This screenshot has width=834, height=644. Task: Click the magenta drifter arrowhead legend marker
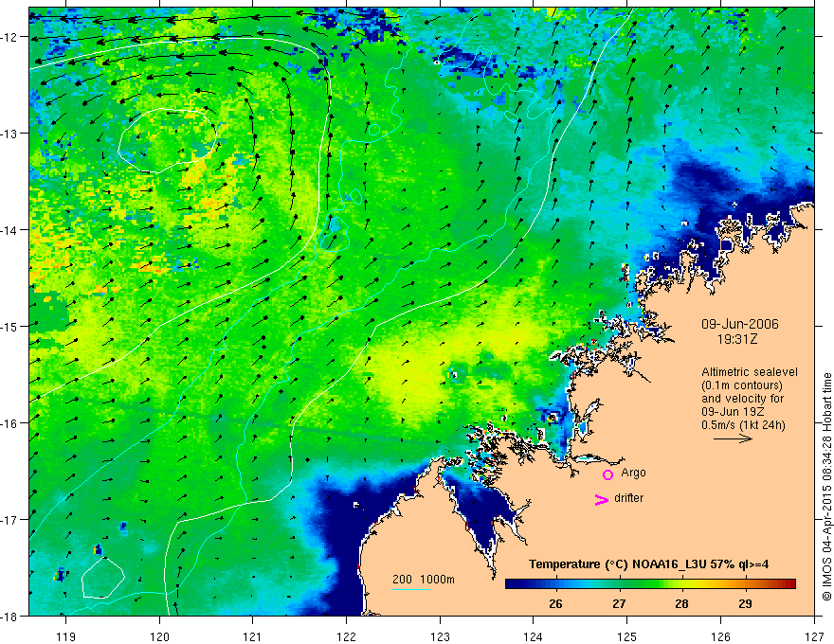pos(601,499)
